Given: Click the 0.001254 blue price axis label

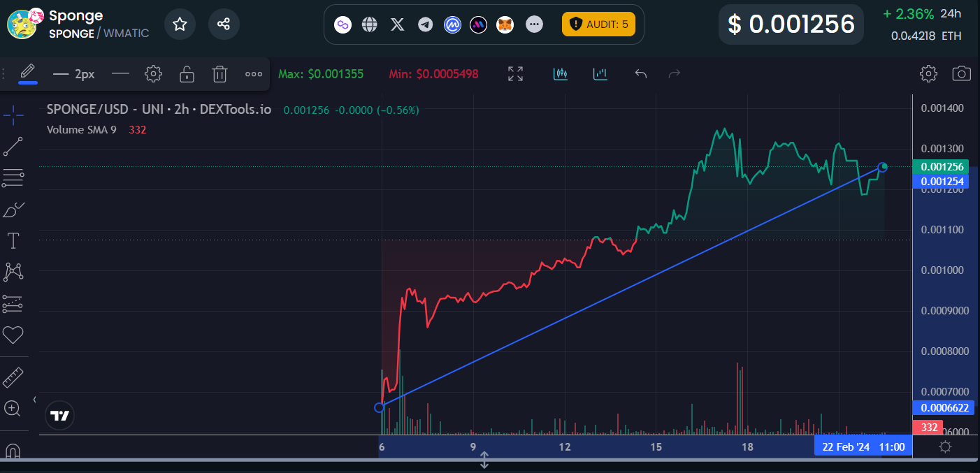Looking at the screenshot, I should (942, 181).
